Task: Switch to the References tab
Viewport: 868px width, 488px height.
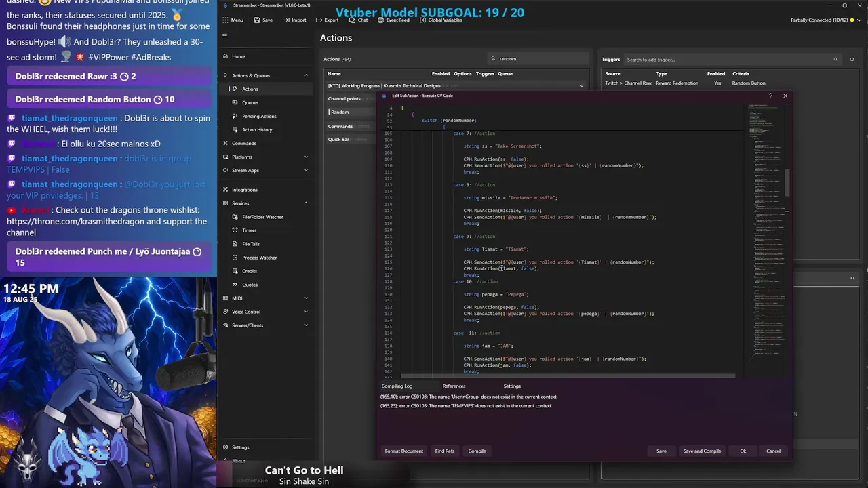Action: (x=454, y=386)
